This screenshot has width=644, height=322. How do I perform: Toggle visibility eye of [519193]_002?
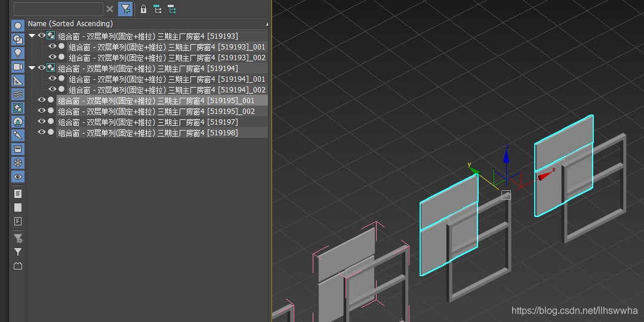pyautogui.click(x=52, y=57)
